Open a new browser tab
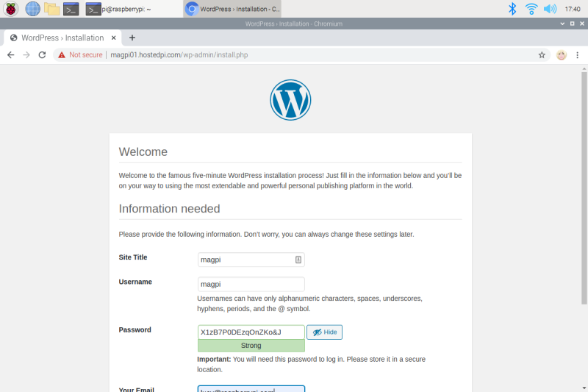Viewport: 588px width, 392px height. 132,38
